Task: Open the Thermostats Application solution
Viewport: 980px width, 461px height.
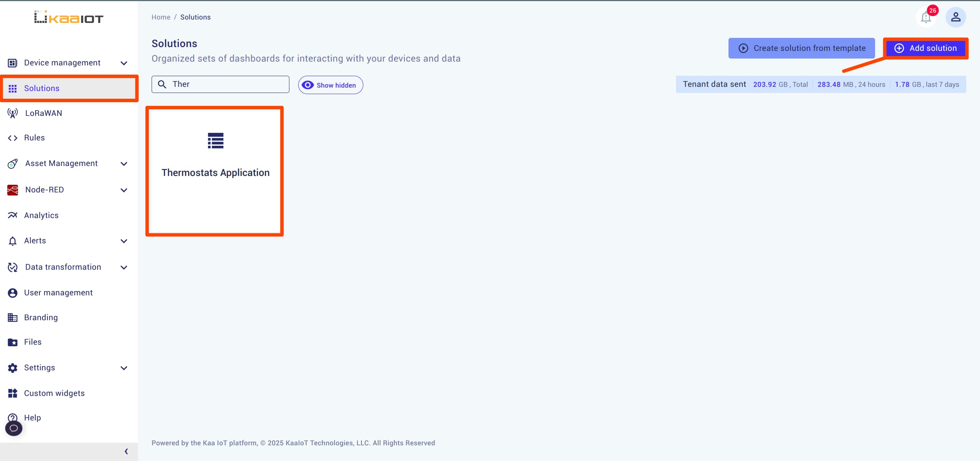Action: (215, 173)
